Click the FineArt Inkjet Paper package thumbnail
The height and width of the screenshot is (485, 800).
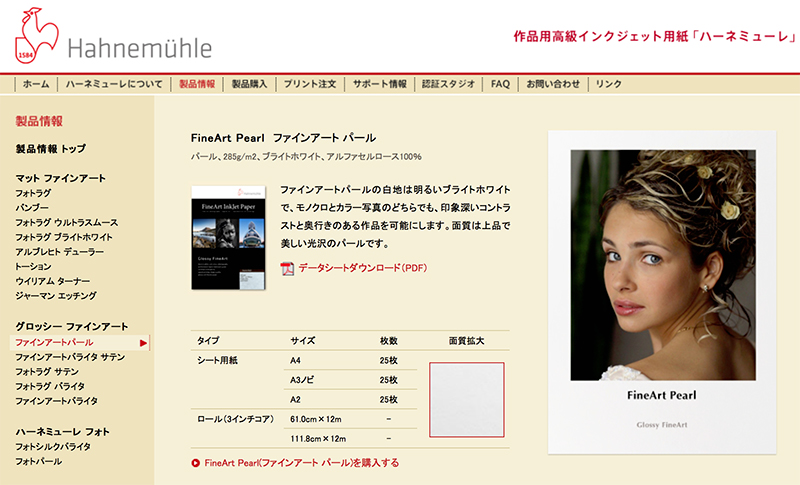229,238
